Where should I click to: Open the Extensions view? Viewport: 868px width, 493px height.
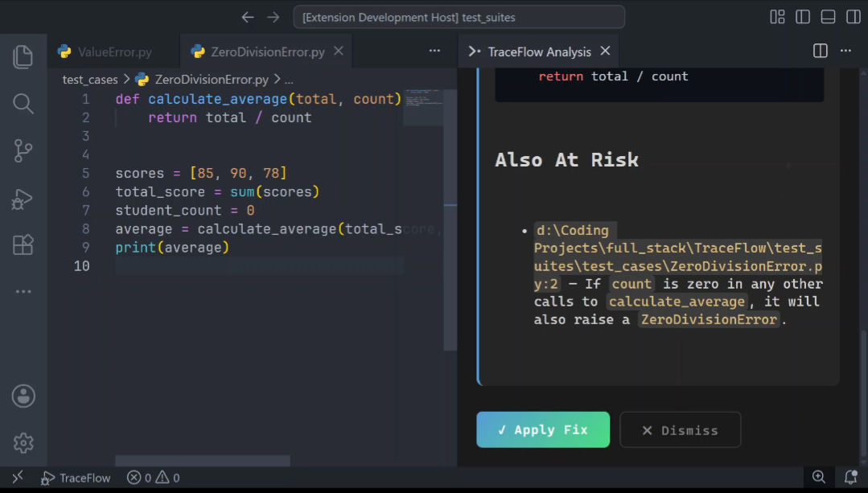pyautogui.click(x=23, y=244)
